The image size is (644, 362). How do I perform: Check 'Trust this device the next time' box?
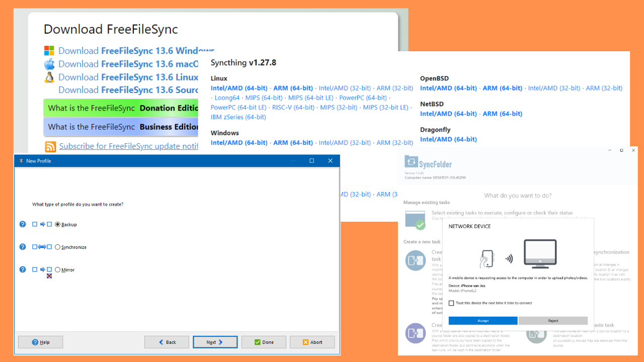pyautogui.click(x=451, y=303)
